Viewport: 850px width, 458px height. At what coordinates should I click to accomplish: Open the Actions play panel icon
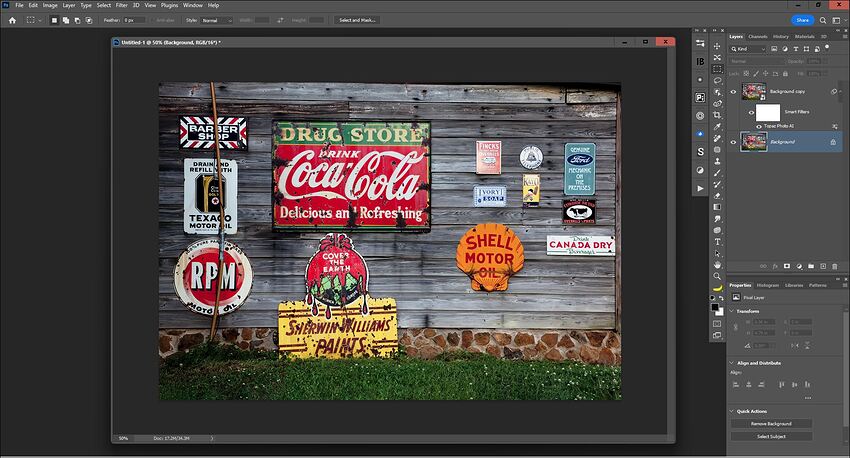[700, 188]
